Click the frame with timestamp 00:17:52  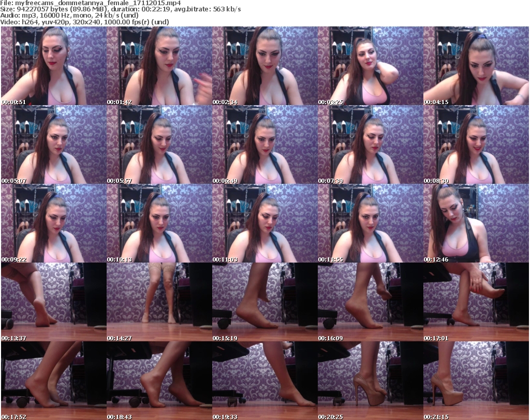[x=54, y=381]
